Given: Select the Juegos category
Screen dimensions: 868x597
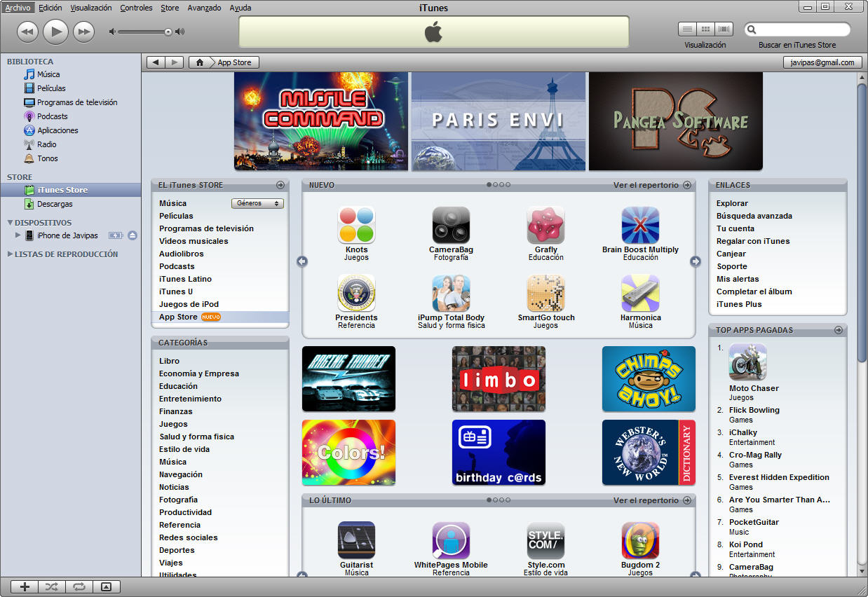Looking at the screenshot, I should click(173, 424).
